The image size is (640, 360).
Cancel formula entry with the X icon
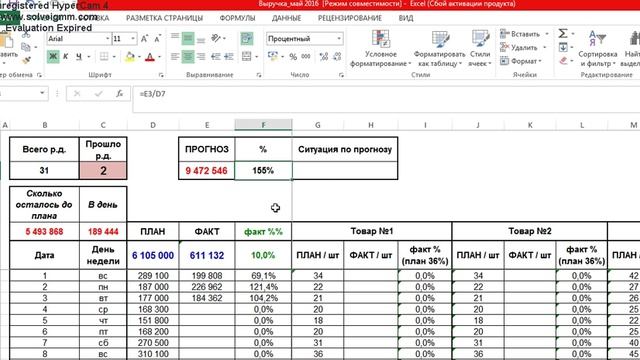[77, 94]
